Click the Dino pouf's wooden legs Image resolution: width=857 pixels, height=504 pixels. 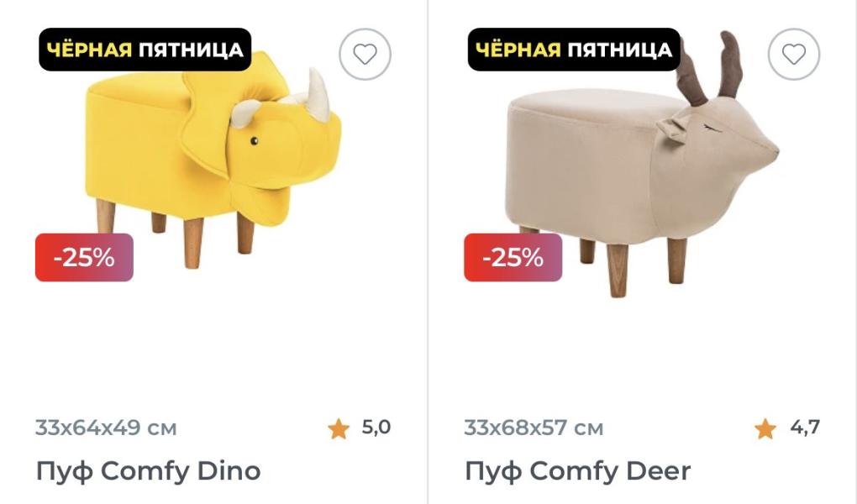[175, 233]
